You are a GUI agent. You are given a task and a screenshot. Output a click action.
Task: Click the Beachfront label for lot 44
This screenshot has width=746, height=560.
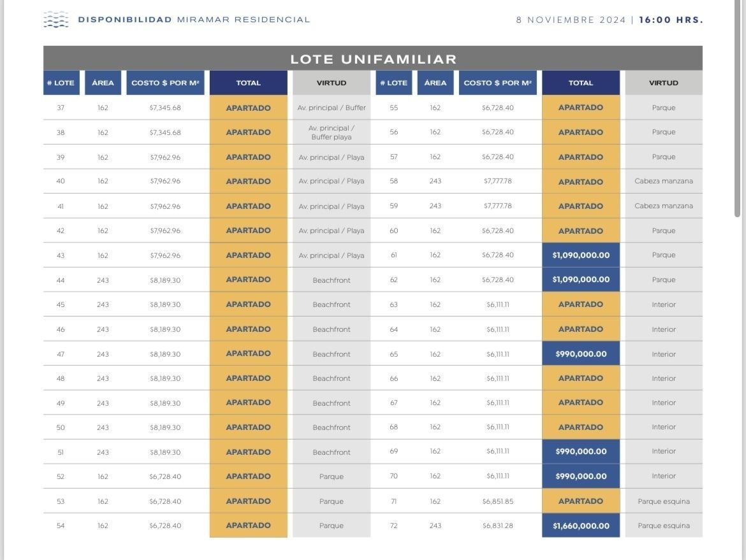click(332, 280)
